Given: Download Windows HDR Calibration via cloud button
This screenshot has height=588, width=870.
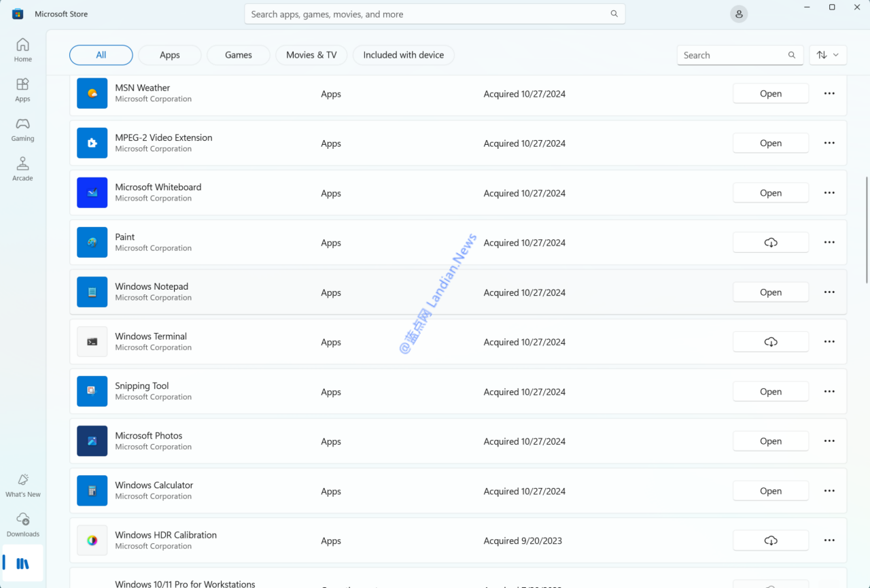Looking at the screenshot, I should click(x=771, y=540).
